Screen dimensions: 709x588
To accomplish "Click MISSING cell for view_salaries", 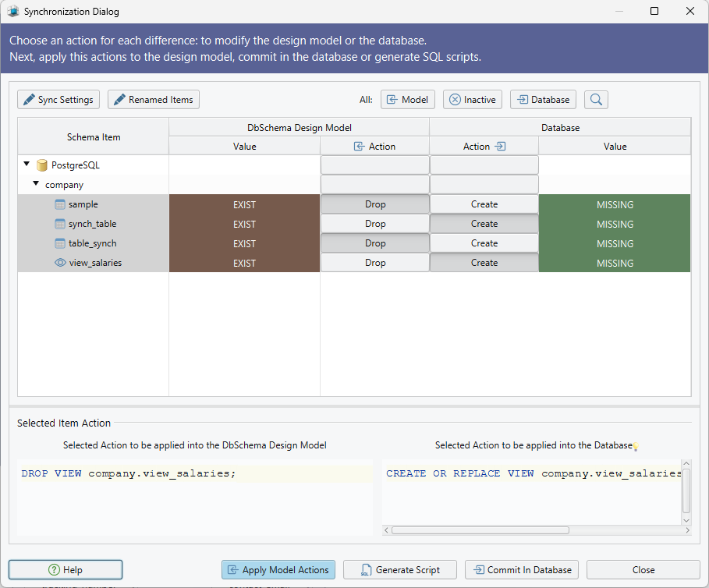I will pyautogui.click(x=615, y=263).
